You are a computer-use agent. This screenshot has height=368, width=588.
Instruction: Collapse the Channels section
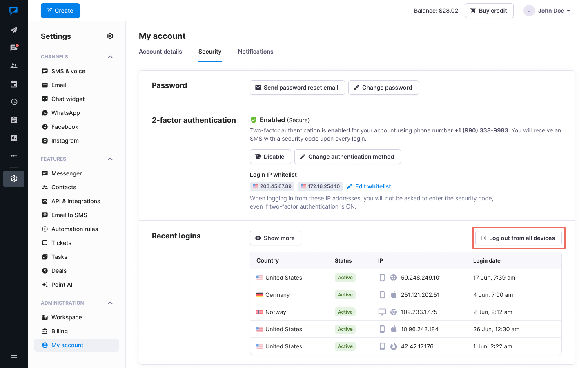110,57
